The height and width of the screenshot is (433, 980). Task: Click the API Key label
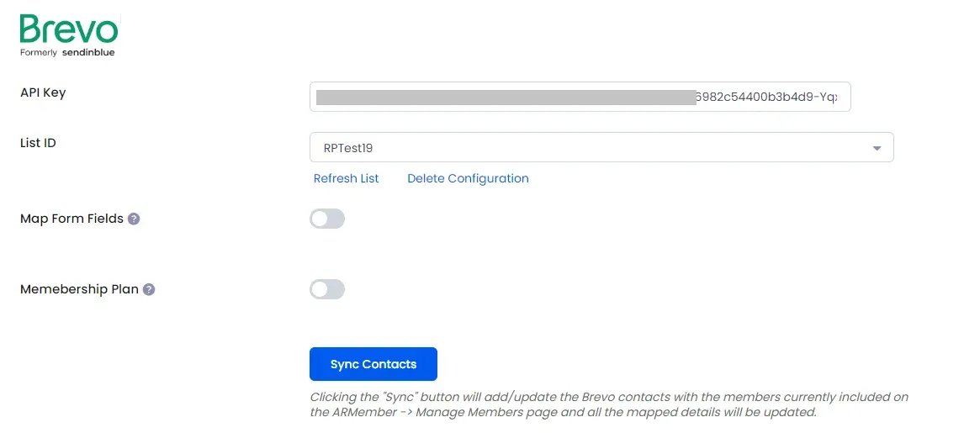[x=43, y=92]
